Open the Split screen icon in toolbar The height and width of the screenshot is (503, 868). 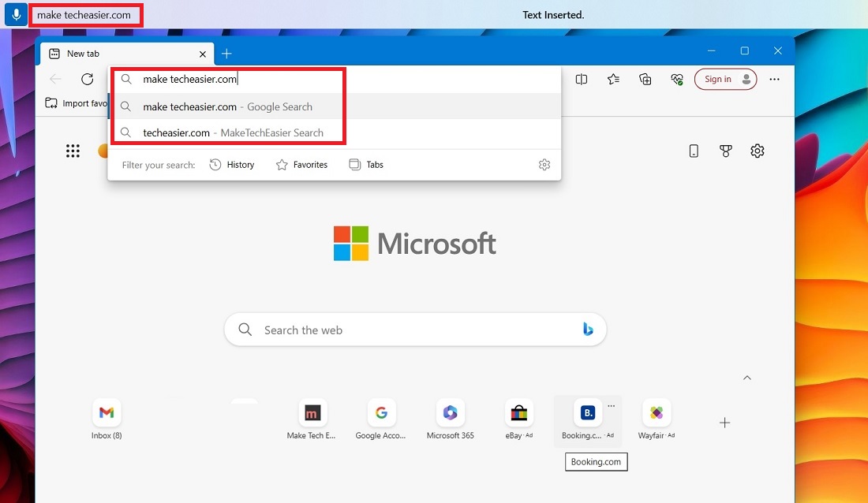coord(582,79)
